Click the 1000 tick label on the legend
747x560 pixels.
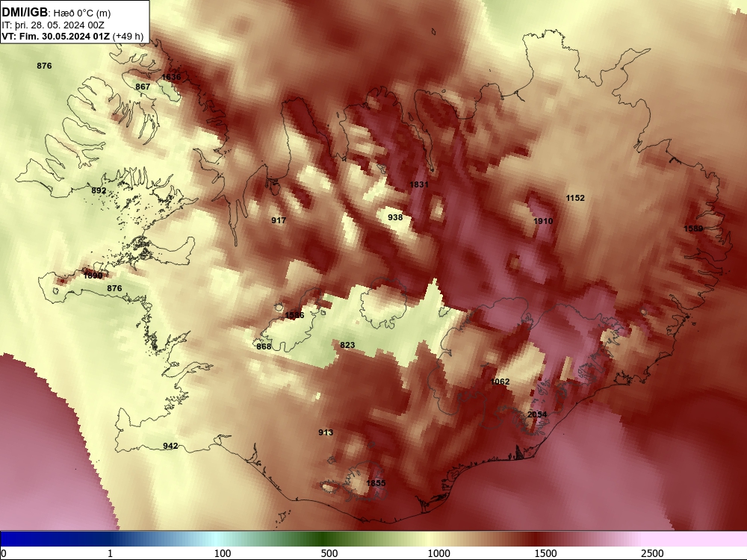[438, 553]
